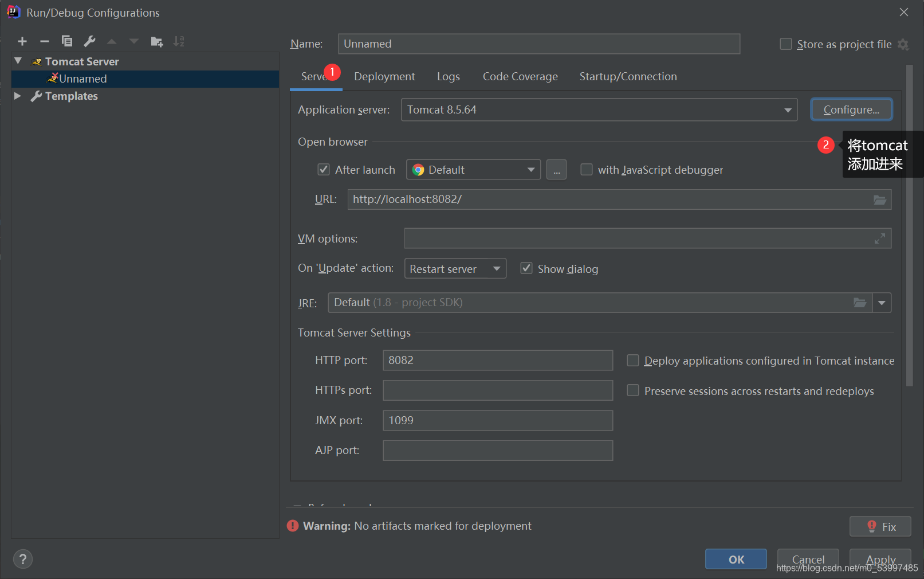Screen dimensions: 924x579
Task: Open Application server dropdown
Action: 599,109
